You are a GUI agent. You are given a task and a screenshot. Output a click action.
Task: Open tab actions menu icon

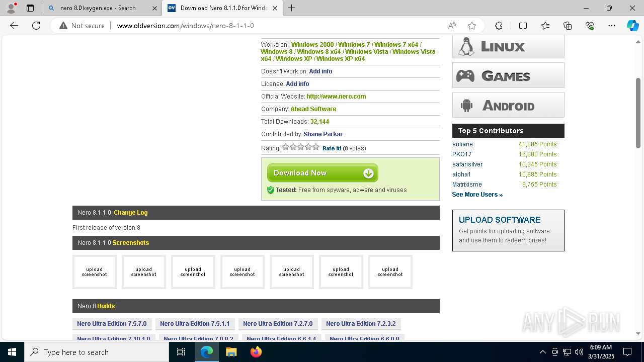(x=30, y=8)
